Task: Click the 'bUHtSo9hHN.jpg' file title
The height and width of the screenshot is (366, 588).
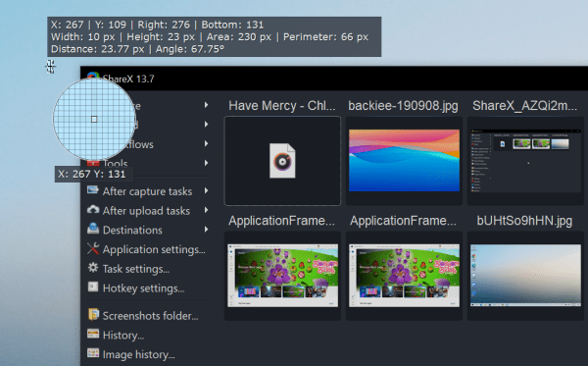Action: 524,221
